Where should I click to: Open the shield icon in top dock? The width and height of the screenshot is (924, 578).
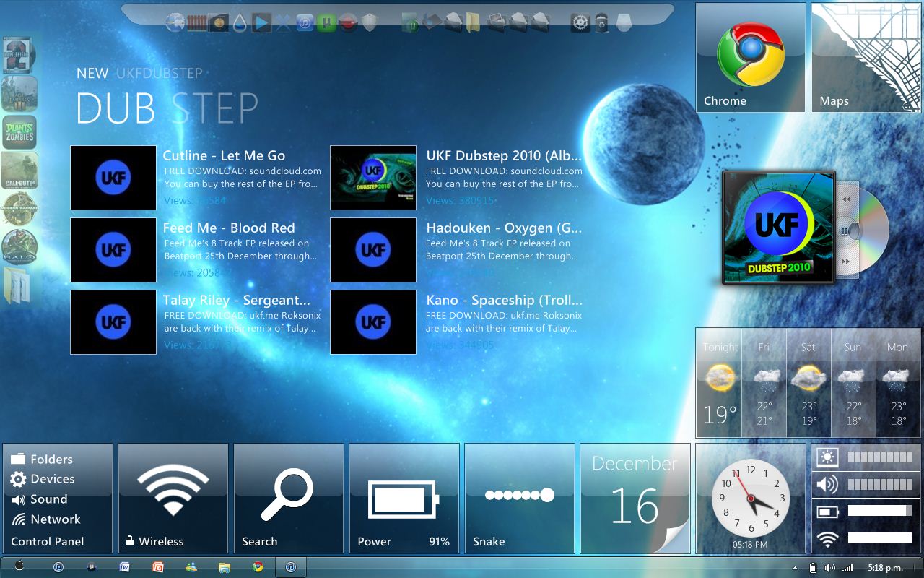tap(370, 23)
